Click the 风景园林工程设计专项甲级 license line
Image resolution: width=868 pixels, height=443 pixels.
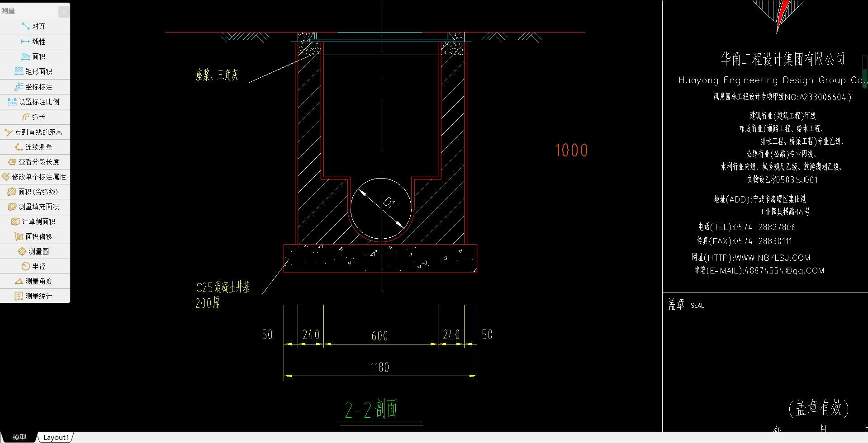click(x=783, y=97)
